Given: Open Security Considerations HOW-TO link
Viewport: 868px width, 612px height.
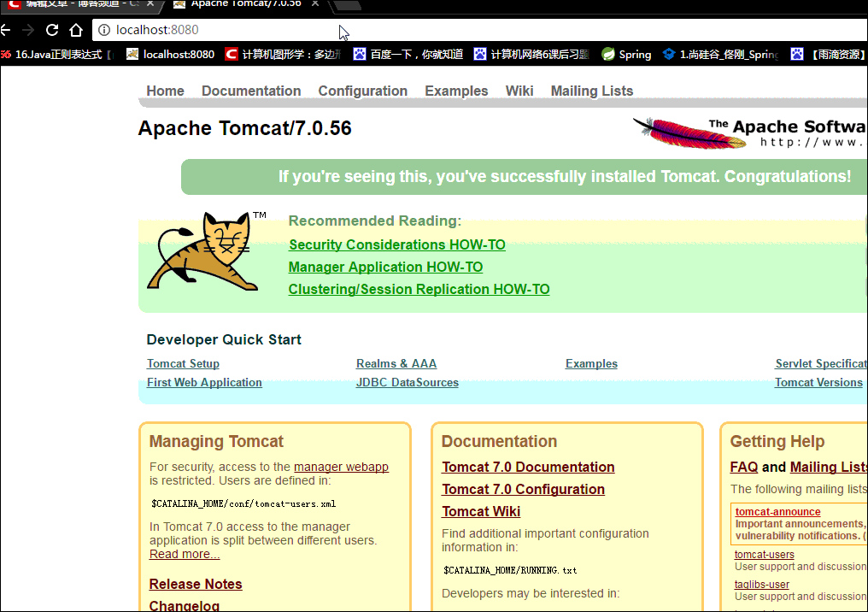Looking at the screenshot, I should point(397,245).
